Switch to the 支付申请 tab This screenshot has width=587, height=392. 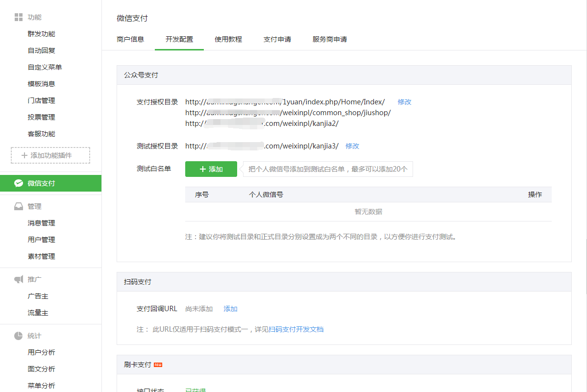pyautogui.click(x=277, y=39)
